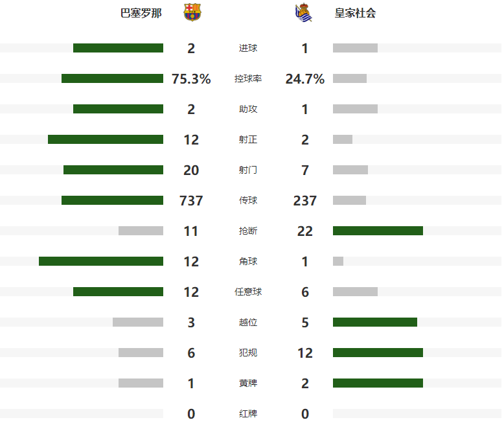The height and width of the screenshot is (431, 504).
Task: Click Barcelona's 737 passes value
Action: click(x=191, y=201)
